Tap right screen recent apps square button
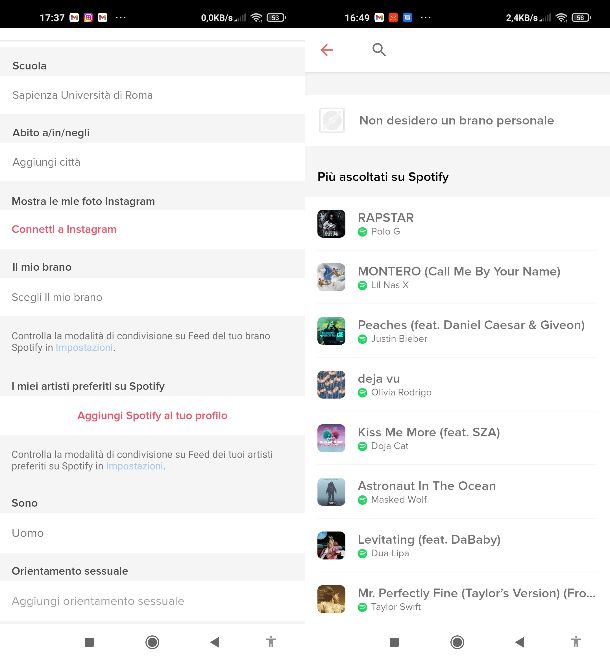The image size is (610, 656). tap(394, 642)
